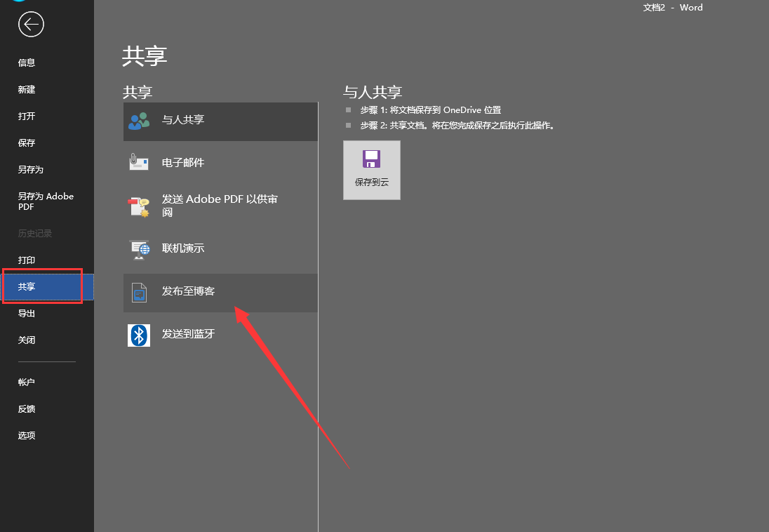Image resolution: width=769 pixels, height=532 pixels.
Task: Select the 联机演示 option label
Action: click(183, 248)
